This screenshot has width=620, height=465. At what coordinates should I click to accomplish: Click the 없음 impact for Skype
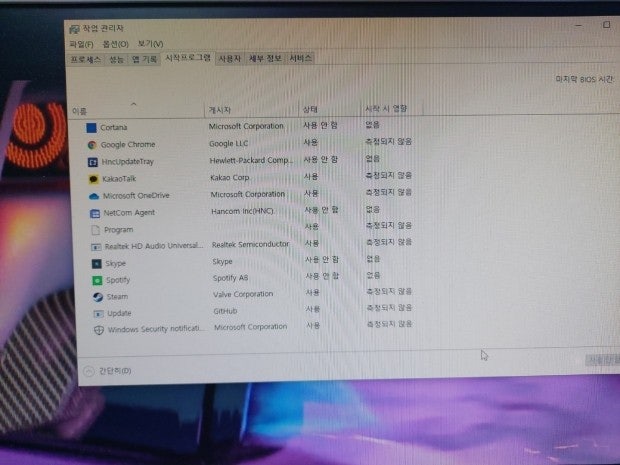[373, 259]
